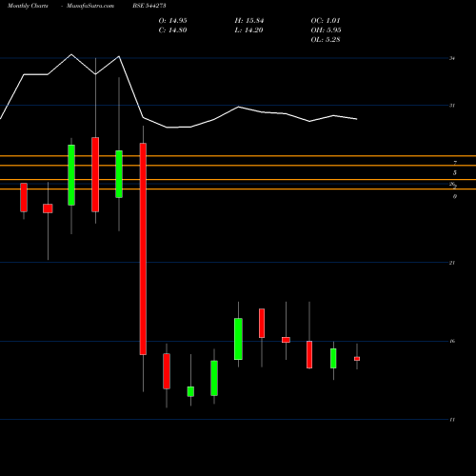Click the price axis label "34"

point(452,58)
